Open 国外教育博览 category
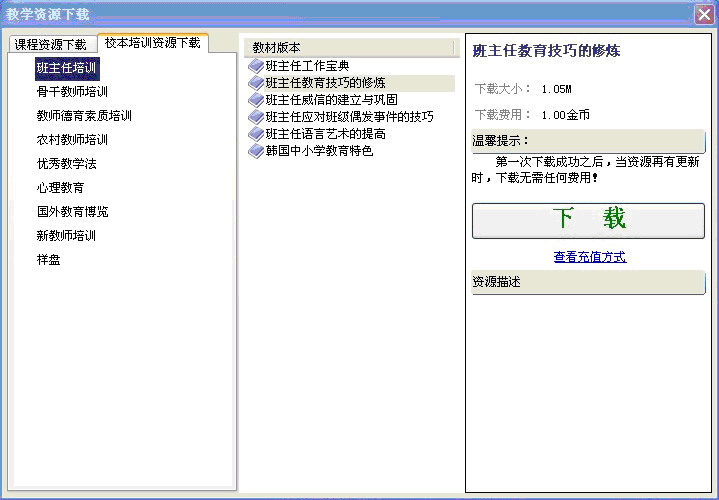Viewport: 719px width, 500px height. click(72, 212)
